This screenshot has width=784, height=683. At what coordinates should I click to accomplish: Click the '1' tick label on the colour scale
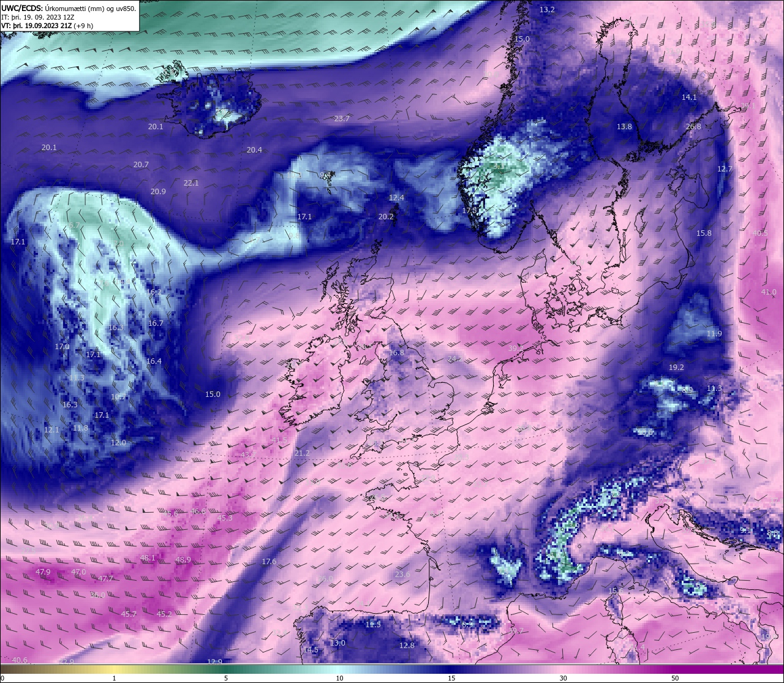[x=114, y=678]
